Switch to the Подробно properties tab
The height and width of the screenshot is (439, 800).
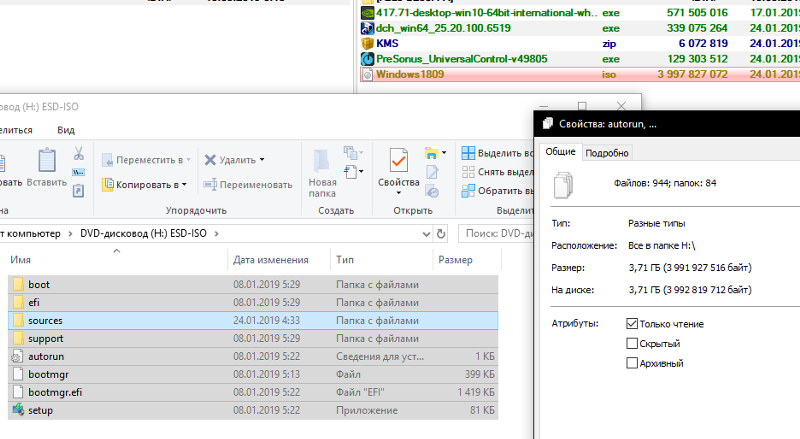607,153
